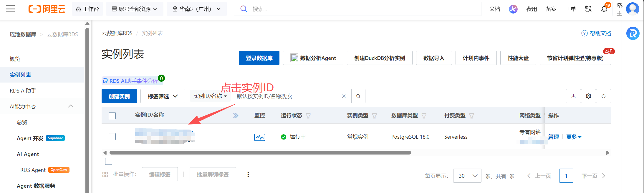Switch language with translate icon
The image size is (644, 193).
[x=588, y=9]
